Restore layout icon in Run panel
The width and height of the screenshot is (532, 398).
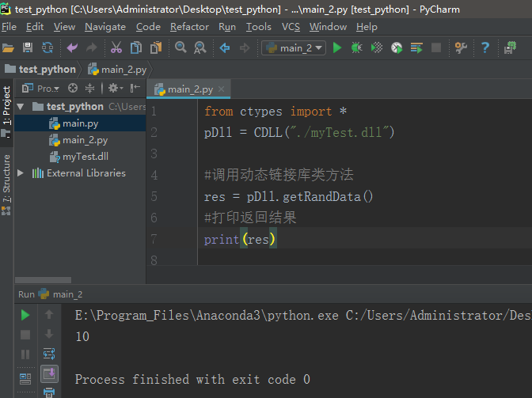click(x=25, y=379)
